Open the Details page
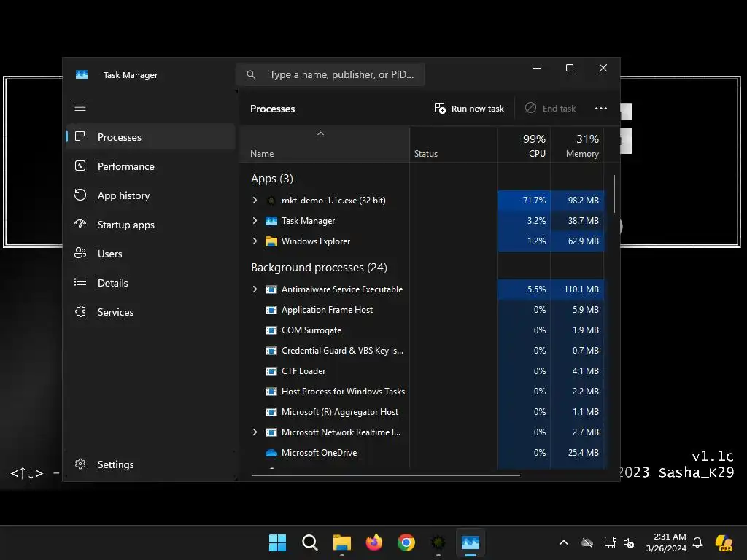747x560 pixels. 150,283
